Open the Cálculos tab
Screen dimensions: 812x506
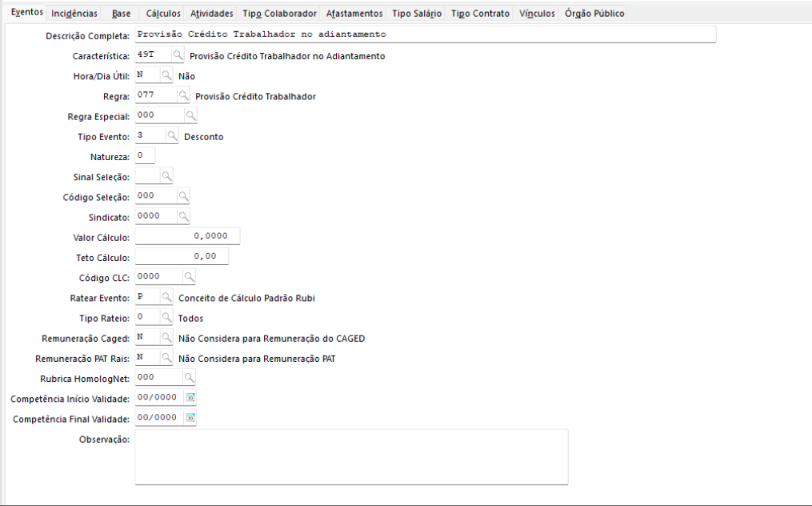coord(163,14)
